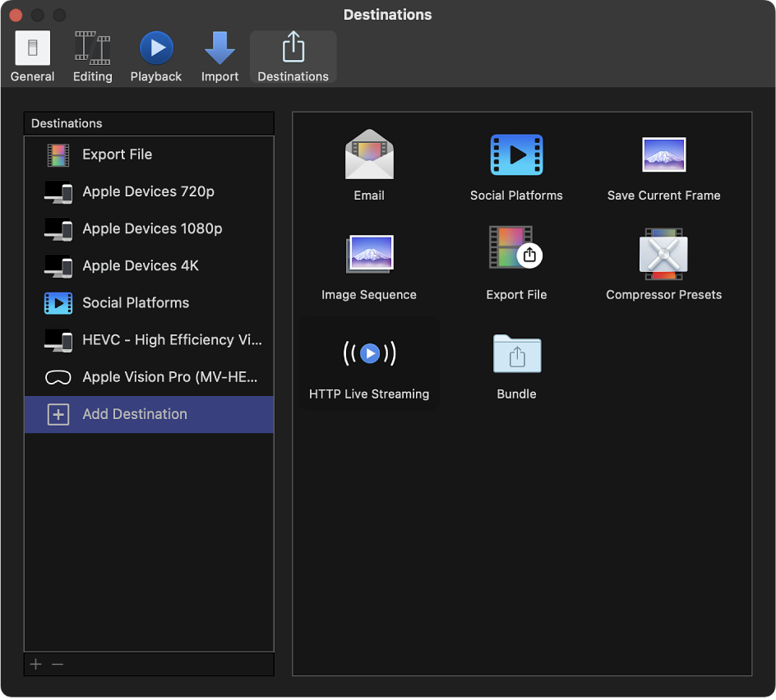This screenshot has width=776, height=700.
Task: Switch to the Import preferences tab
Action: pyautogui.click(x=219, y=55)
